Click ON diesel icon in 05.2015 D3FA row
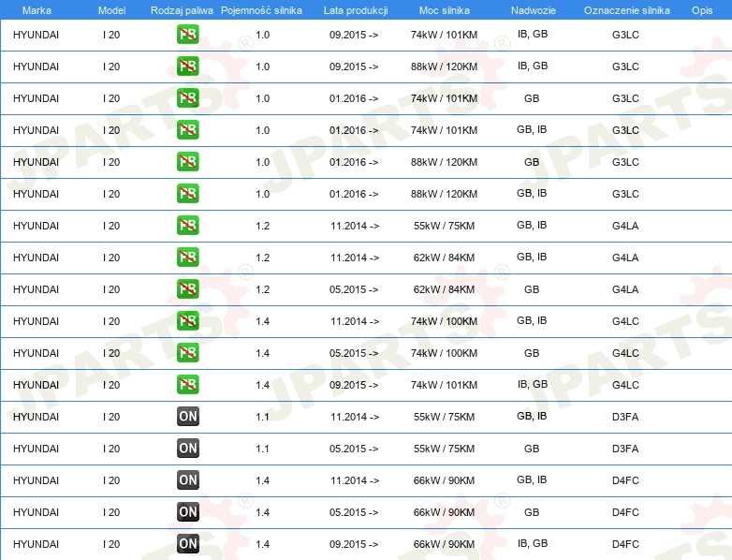The image size is (732, 560). tap(187, 448)
